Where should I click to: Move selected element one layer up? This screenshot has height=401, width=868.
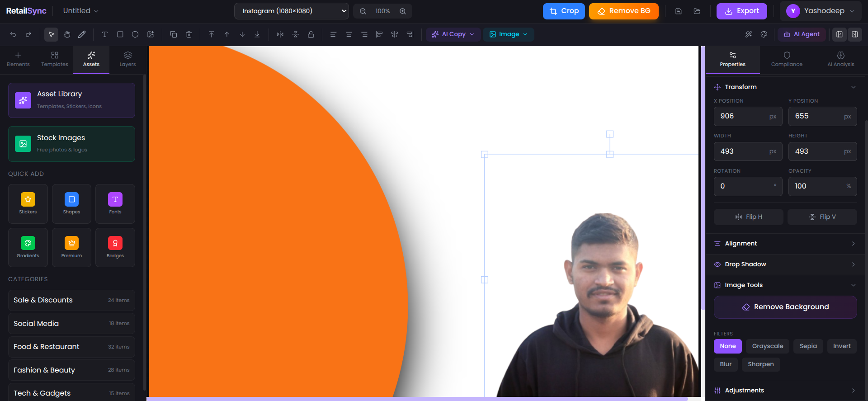pos(227,34)
